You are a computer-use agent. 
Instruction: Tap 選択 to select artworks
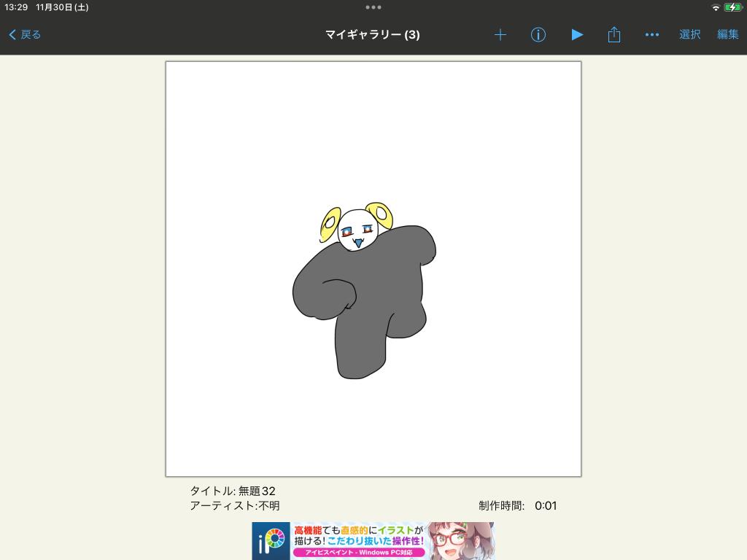[x=689, y=34]
